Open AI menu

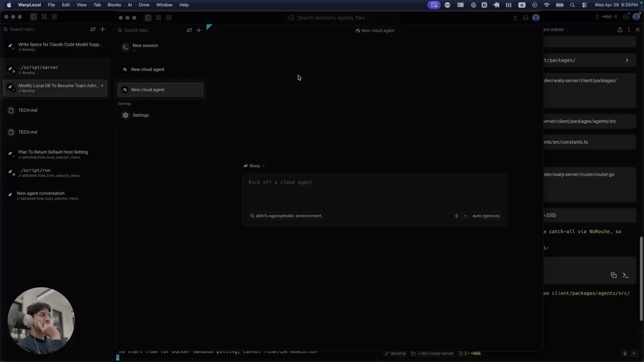130,5
